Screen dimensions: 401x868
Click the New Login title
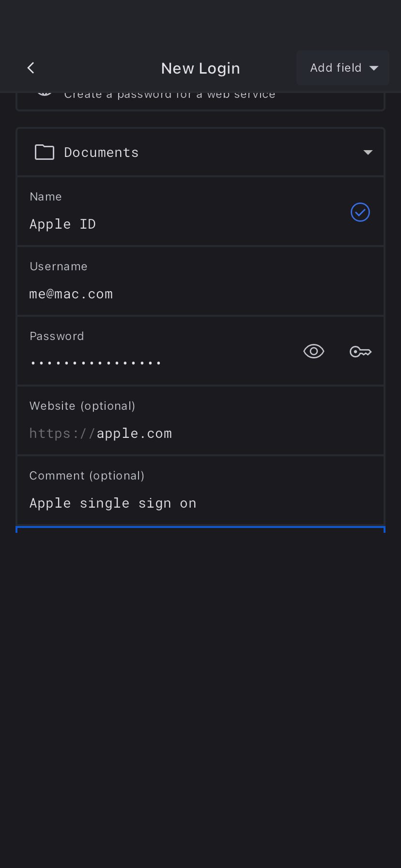click(x=200, y=68)
